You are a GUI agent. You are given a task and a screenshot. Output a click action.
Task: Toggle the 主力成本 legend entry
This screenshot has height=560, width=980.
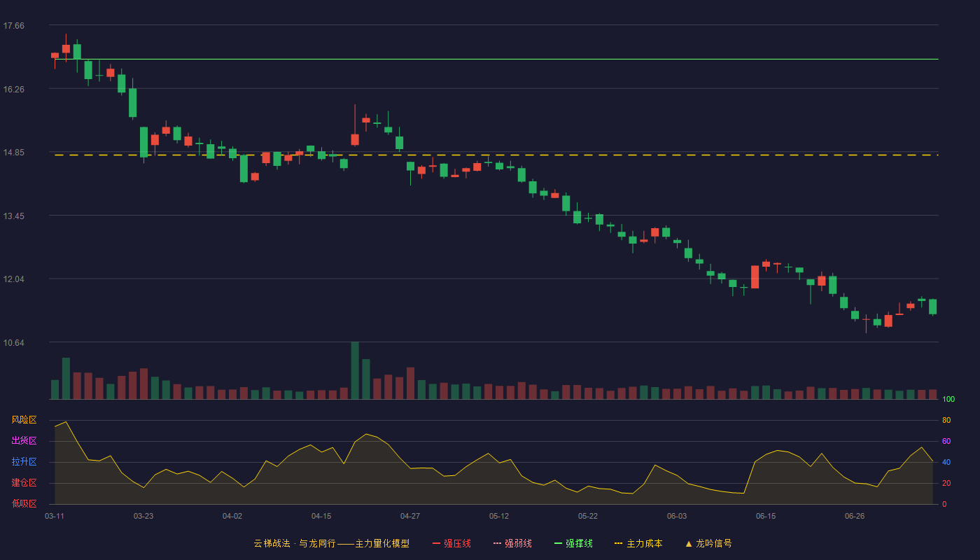coord(638,543)
